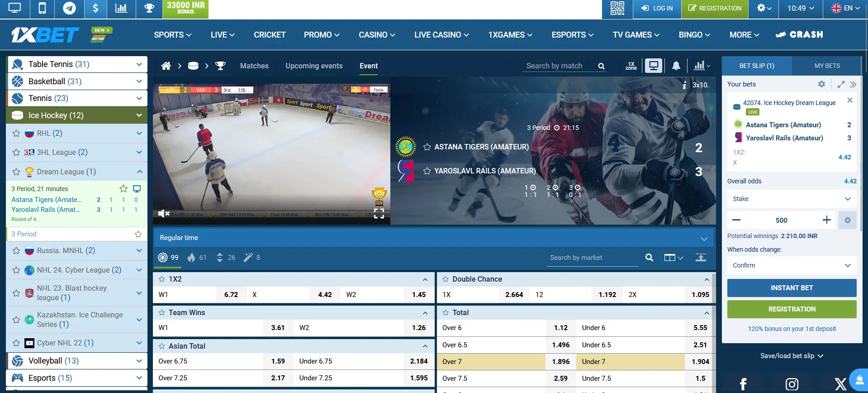Viewport: 868px width, 393px height.
Task: Favorite the Dream League with its star
Action: (16, 172)
